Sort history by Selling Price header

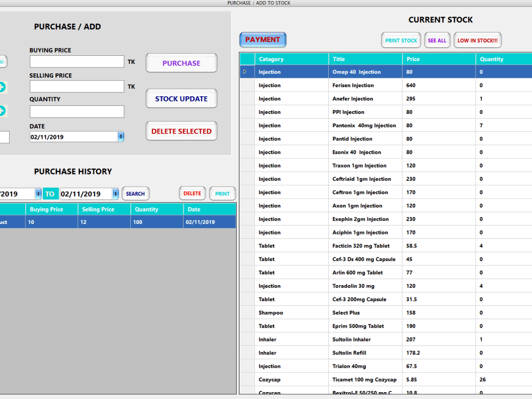[x=104, y=209]
